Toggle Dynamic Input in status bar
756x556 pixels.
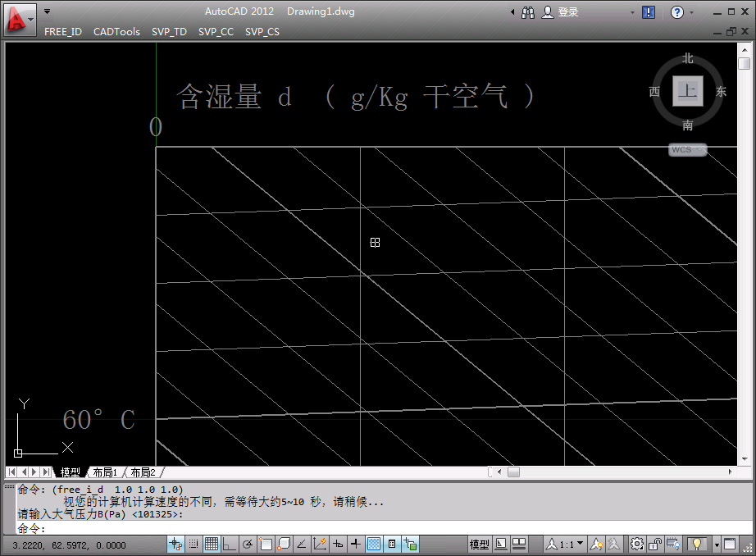point(338,545)
